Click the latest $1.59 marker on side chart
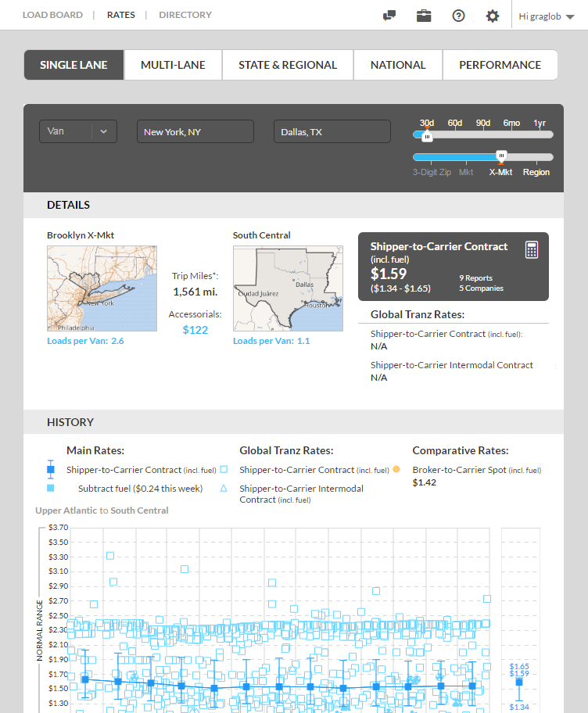Screen dimensions: 588x713 click(x=519, y=682)
